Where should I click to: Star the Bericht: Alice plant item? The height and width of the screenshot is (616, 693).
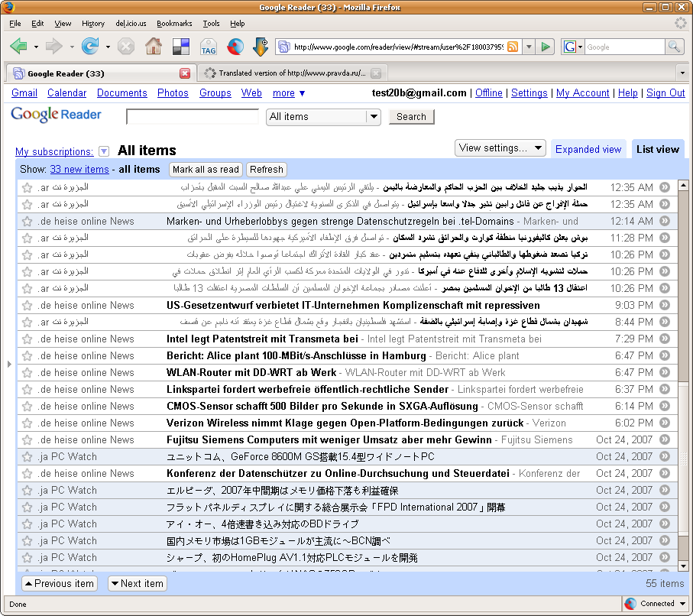tap(28, 355)
